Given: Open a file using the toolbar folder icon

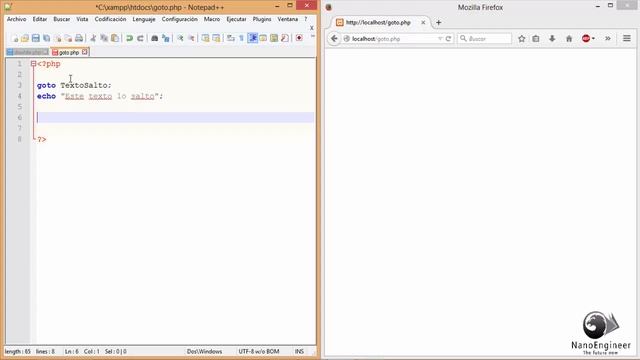Looking at the screenshot, I should click(x=25, y=38).
